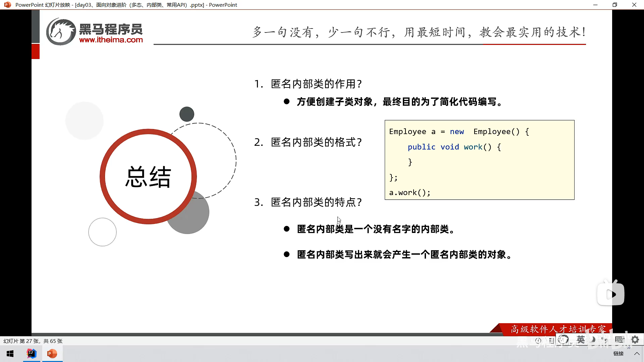Viewport: 644px width, 362px height.
Task: Open IME settings gear icon
Action: point(635,340)
